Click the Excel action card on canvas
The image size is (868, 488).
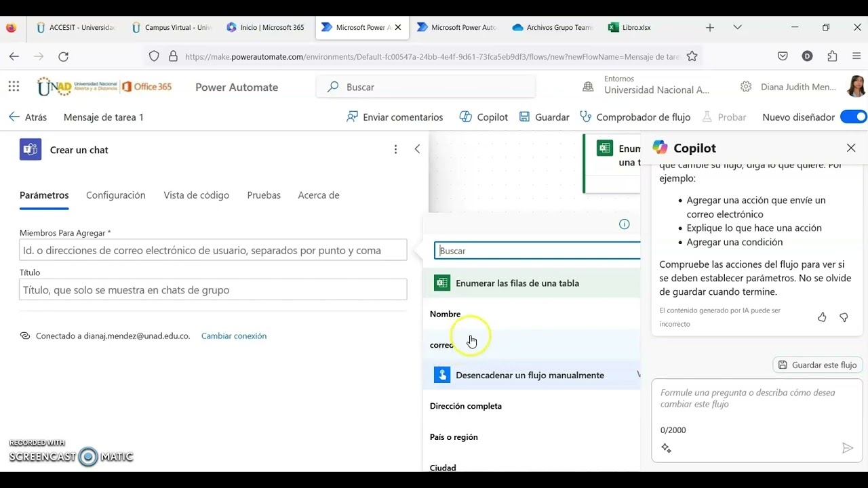[x=612, y=163]
